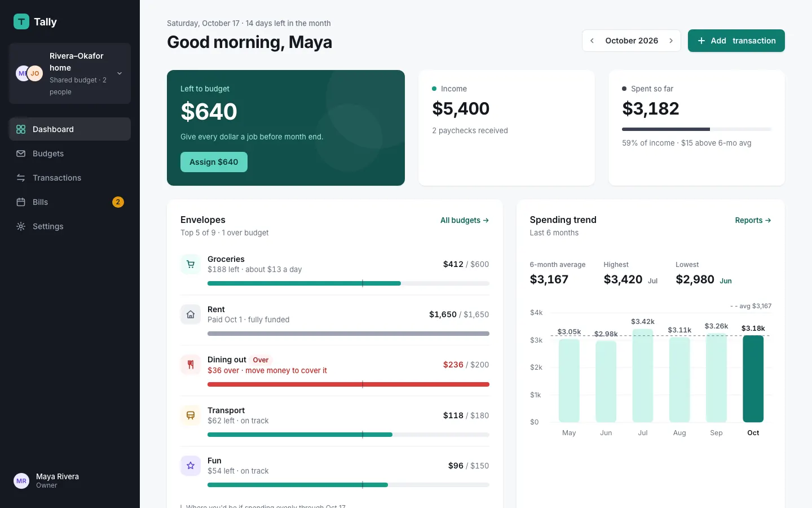Click the Bills badge showing 2

click(x=118, y=202)
